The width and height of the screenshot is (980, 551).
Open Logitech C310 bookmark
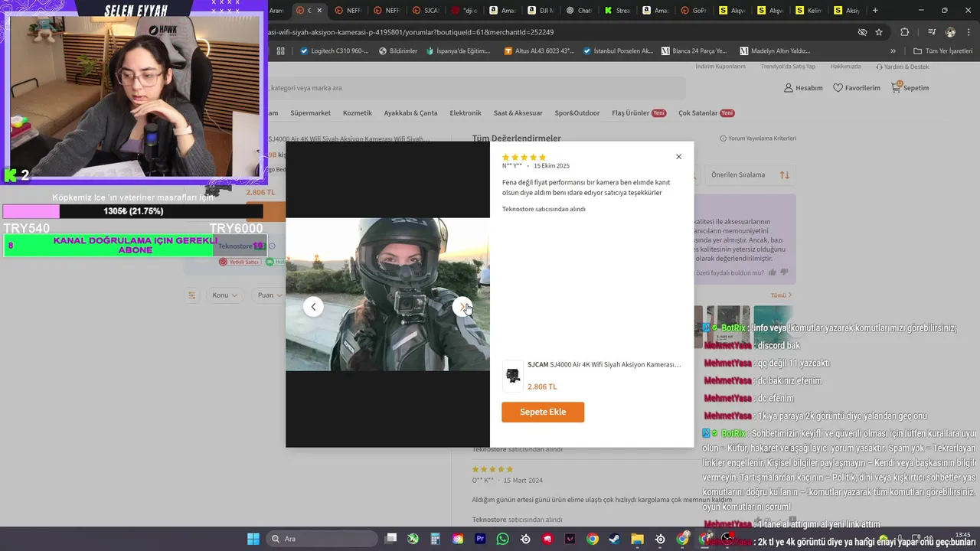click(x=334, y=51)
